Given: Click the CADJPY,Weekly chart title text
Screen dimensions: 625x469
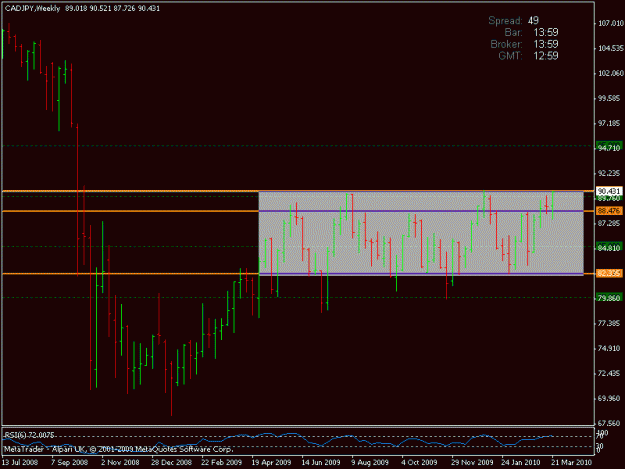Looking at the screenshot, I should (32, 8).
